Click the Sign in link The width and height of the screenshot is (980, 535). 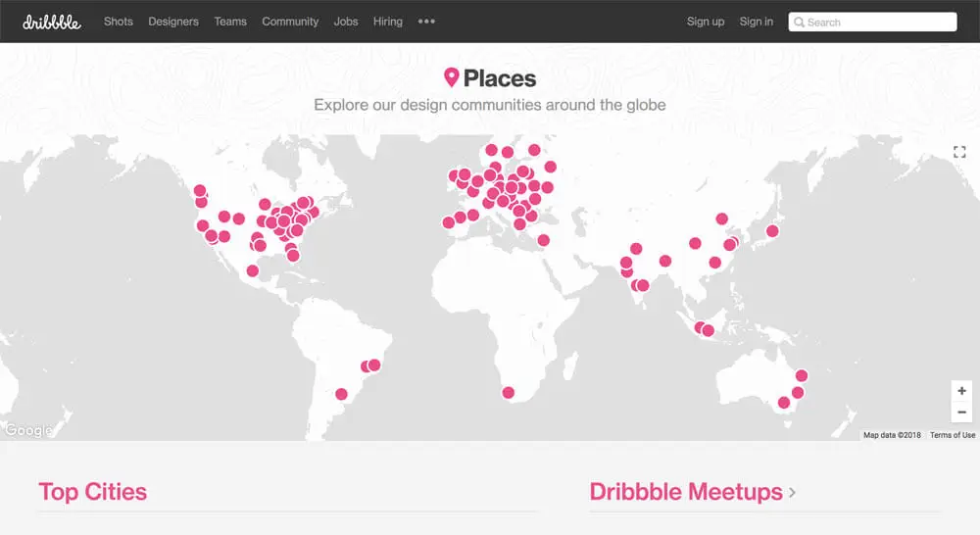(757, 22)
